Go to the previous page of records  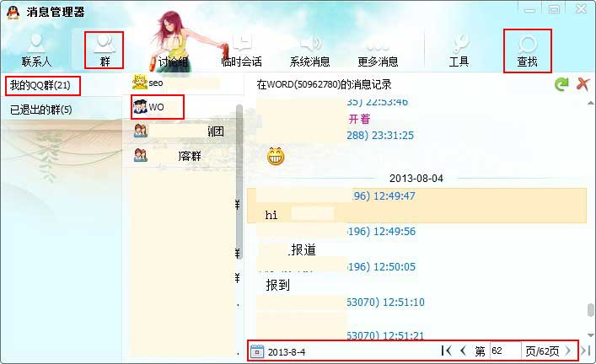coord(463,351)
